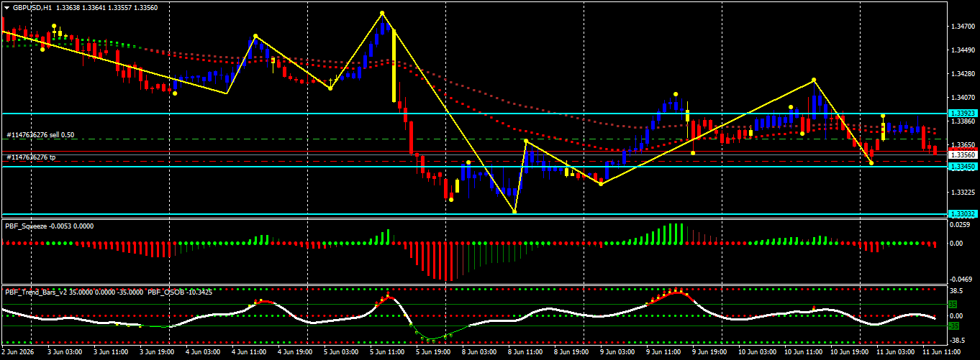Click the 8 Jun 11:00 time label

coord(527,353)
